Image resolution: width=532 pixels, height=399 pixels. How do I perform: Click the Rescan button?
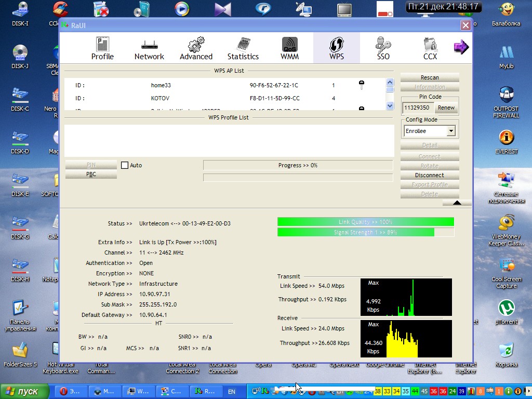point(430,77)
